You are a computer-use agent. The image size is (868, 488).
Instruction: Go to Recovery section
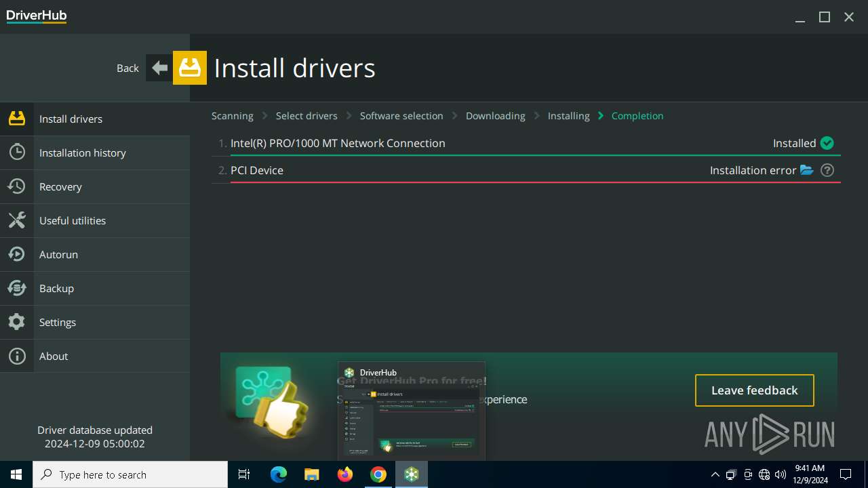coord(95,186)
